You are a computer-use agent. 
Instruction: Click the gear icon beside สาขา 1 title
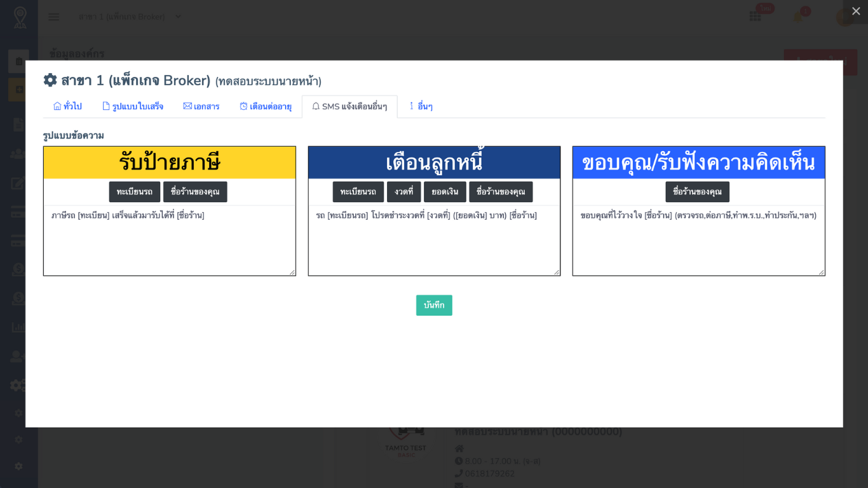(50, 81)
